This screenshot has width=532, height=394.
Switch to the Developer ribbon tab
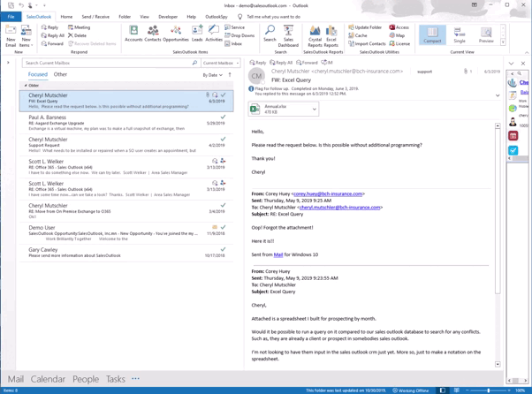pyautogui.click(x=168, y=17)
